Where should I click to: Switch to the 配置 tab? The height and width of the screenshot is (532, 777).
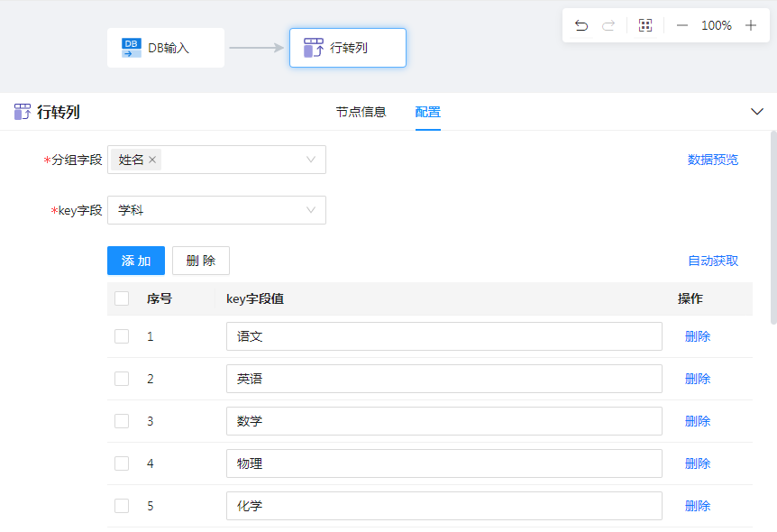[428, 112]
